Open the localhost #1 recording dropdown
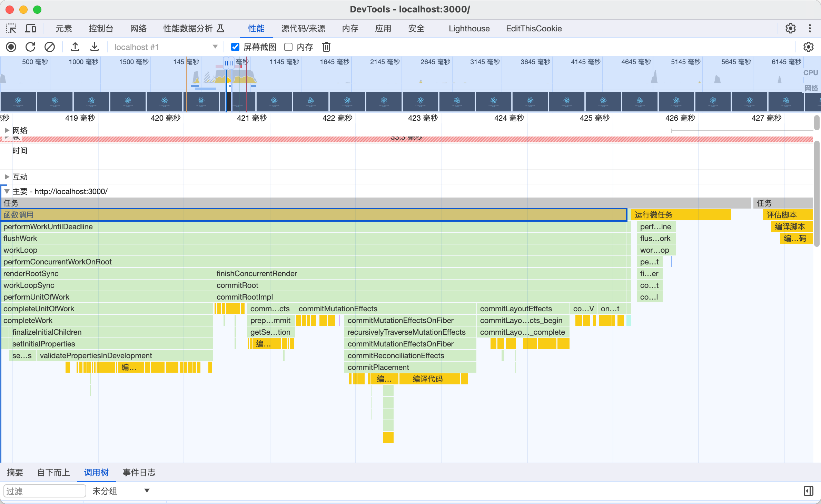 [166, 47]
